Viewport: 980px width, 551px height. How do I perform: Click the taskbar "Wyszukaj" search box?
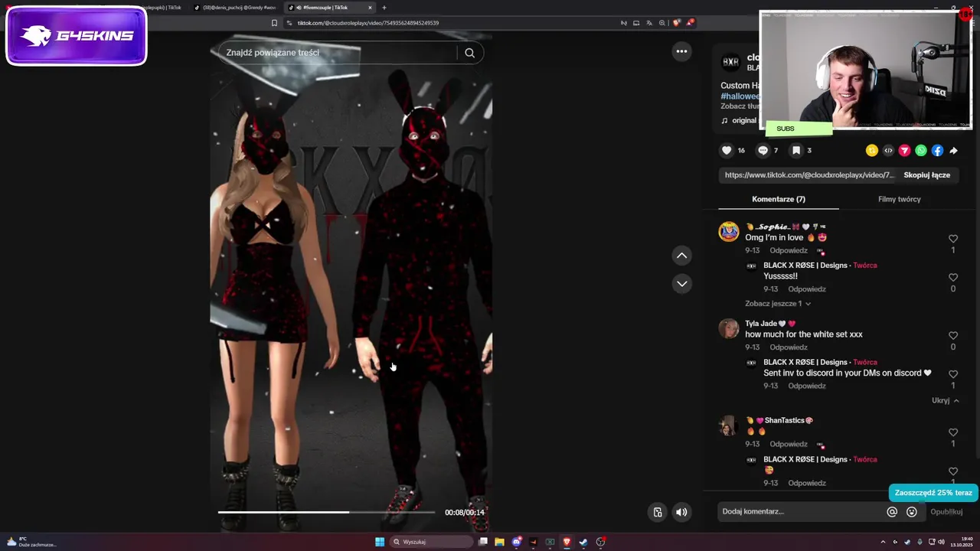coord(432,542)
